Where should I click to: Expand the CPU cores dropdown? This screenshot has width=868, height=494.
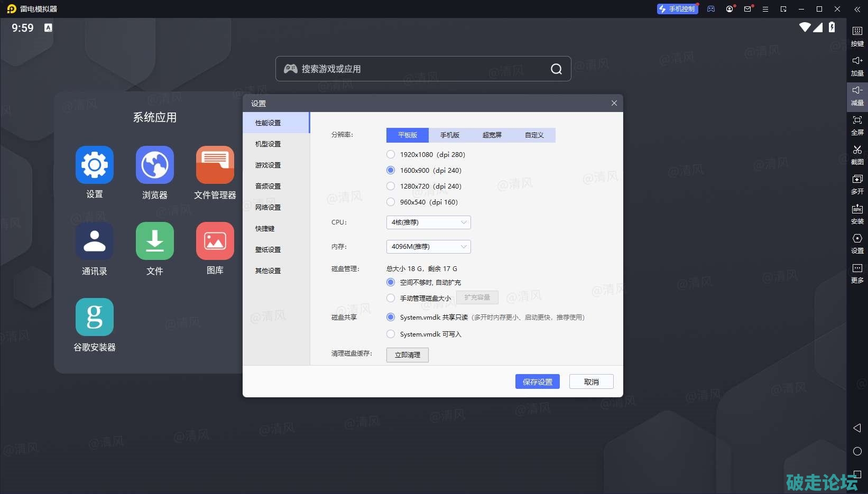pyautogui.click(x=428, y=222)
